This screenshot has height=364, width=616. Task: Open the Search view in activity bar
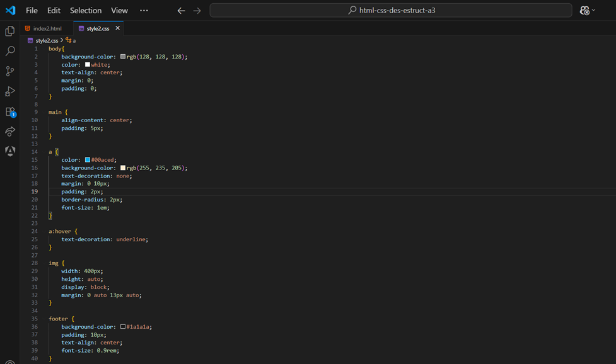pyautogui.click(x=10, y=51)
